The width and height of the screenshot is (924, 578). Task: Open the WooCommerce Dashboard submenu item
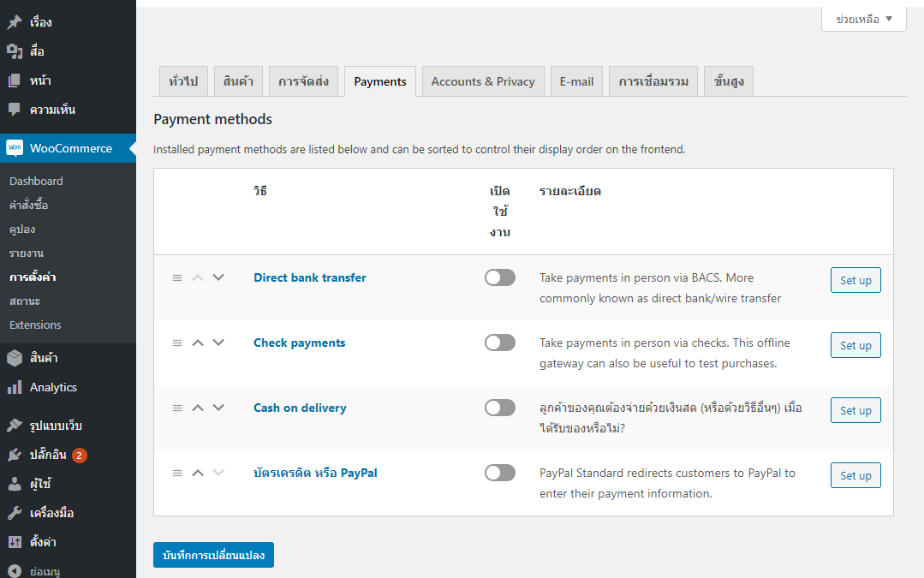point(36,181)
